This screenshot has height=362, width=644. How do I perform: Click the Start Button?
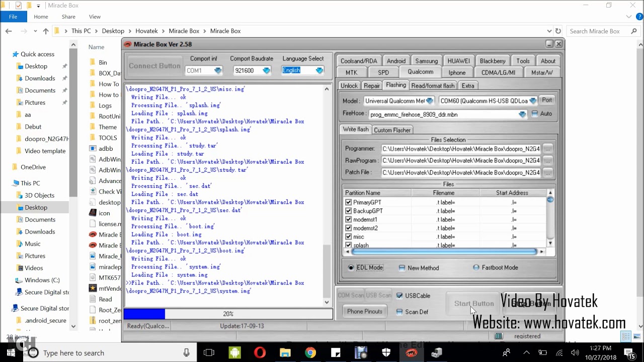[474, 304]
